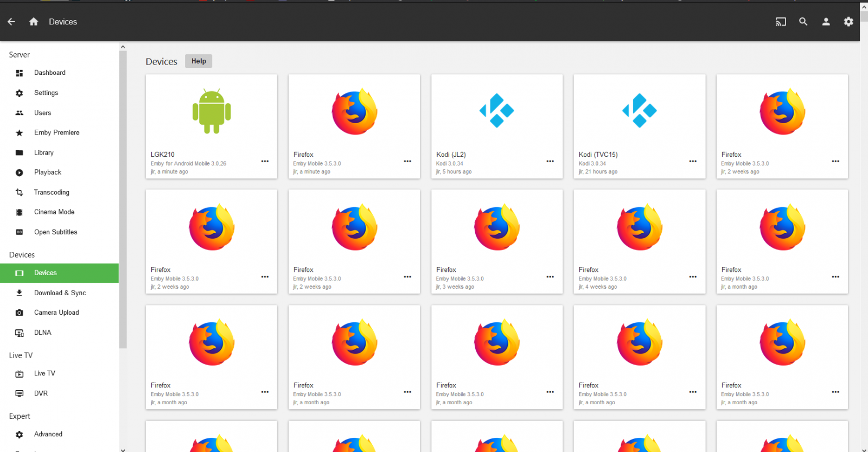Go to home via house icon
Screen dimensions: 868x452
click(x=34, y=22)
